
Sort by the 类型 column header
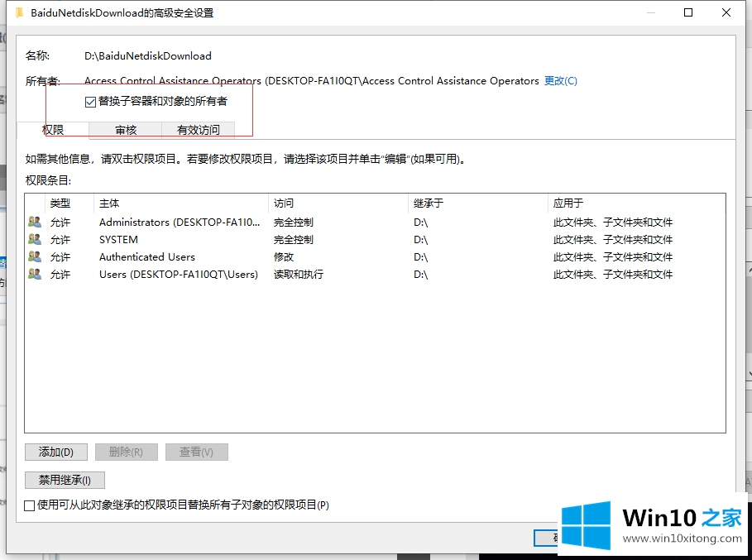click(x=70, y=203)
